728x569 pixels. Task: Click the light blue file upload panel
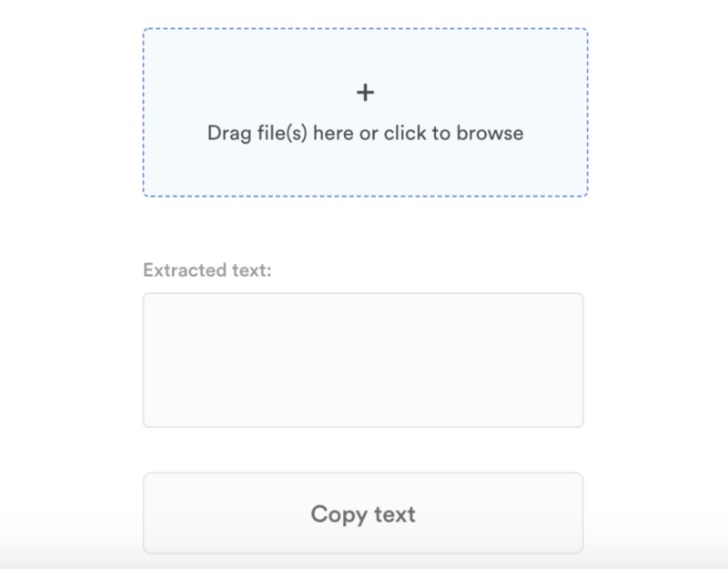pos(365,164)
